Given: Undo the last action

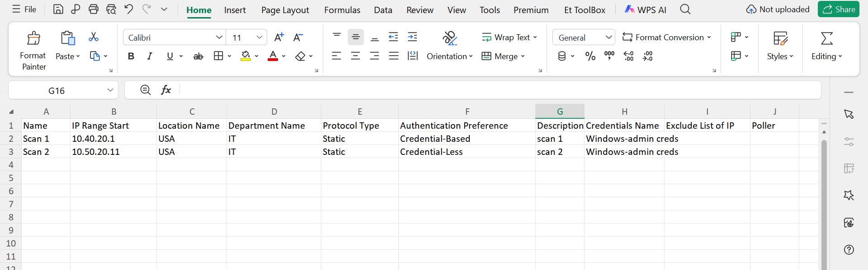Looking at the screenshot, I should click(129, 9).
